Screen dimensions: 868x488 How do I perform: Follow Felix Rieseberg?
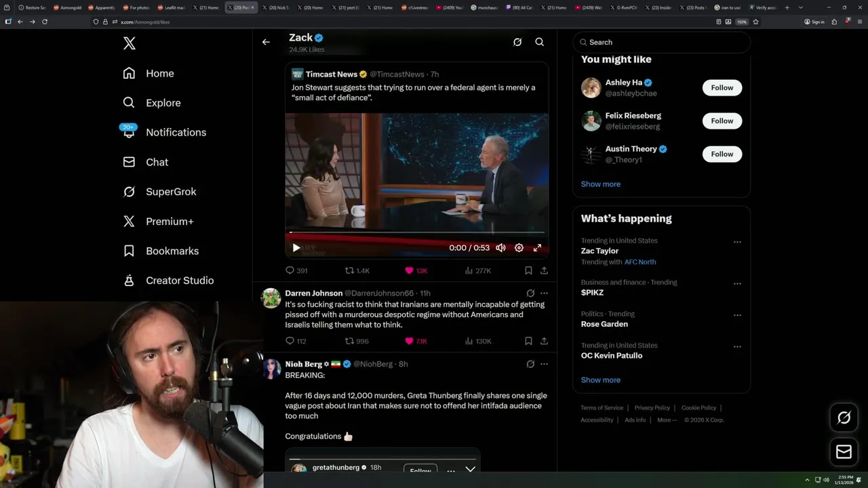point(722,121)
